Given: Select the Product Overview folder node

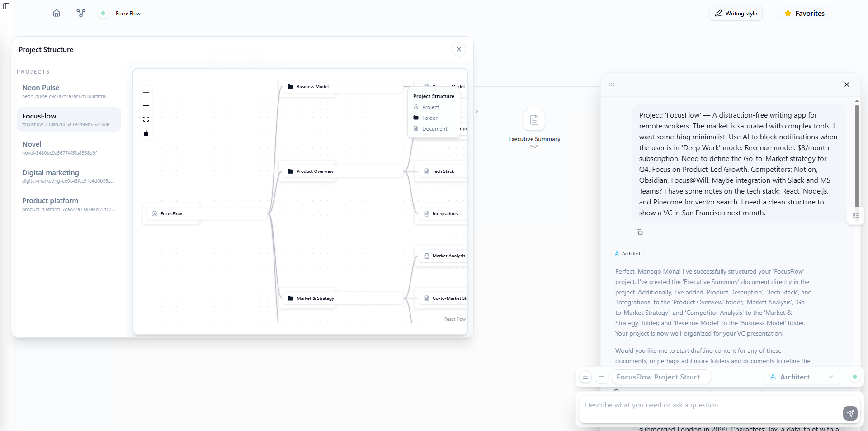Looking at the screenshot, I should [343, 171].
